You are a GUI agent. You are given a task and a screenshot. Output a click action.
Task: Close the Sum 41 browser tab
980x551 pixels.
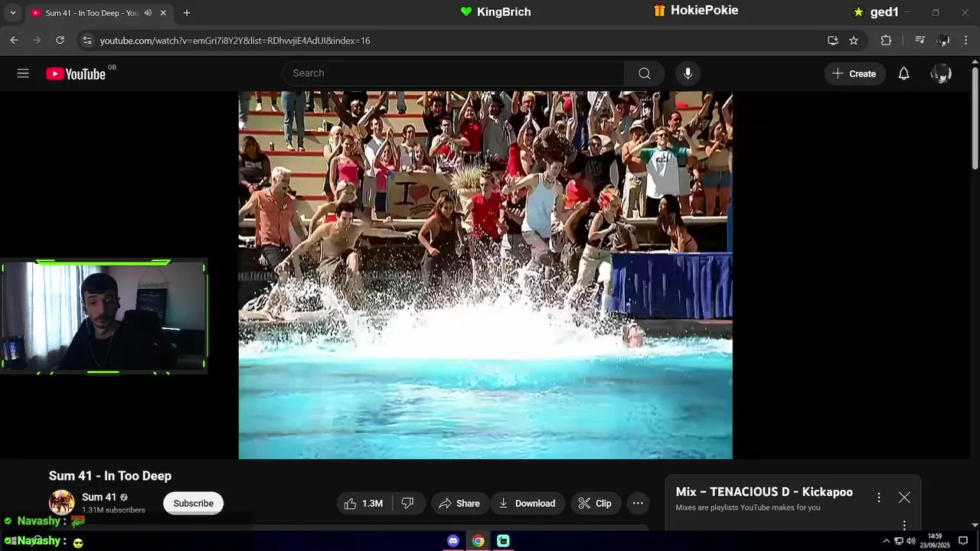[163, 13]
